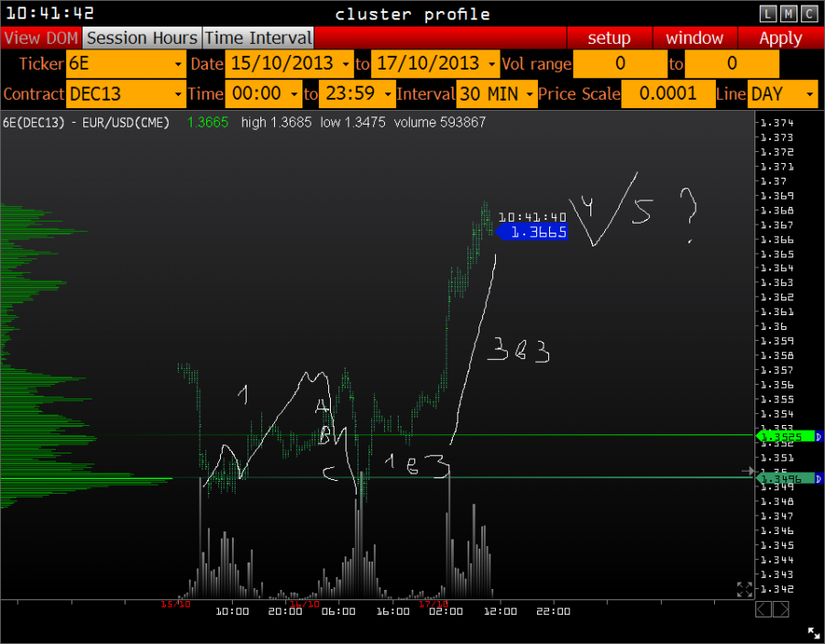This screenshot has height=644, width=825.
Task: Toggle the View DOM option
Action: [x=41, y=38]
